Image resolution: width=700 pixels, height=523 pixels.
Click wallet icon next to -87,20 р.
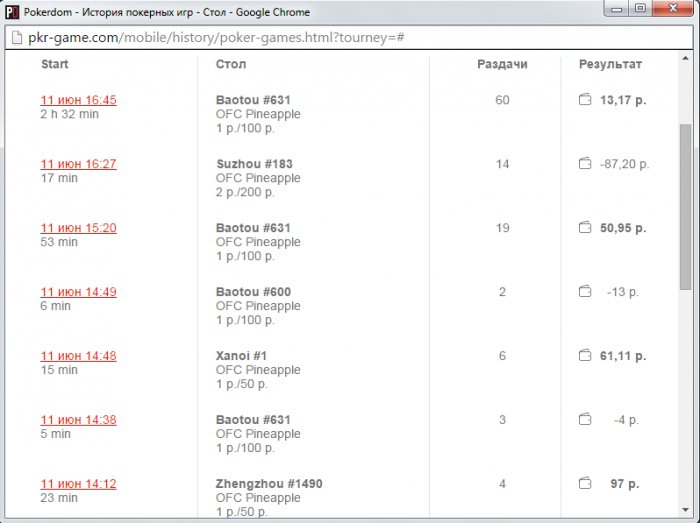(x=585, y=163)
